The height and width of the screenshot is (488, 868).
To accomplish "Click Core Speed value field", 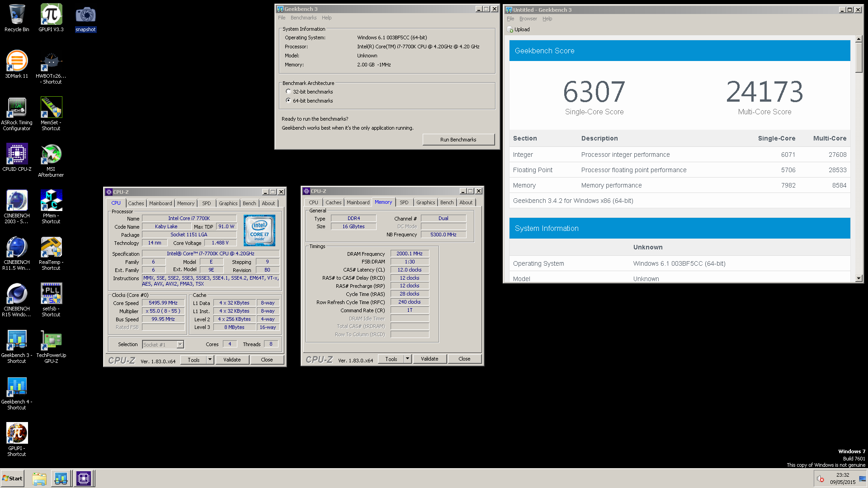I will point(163,303).
